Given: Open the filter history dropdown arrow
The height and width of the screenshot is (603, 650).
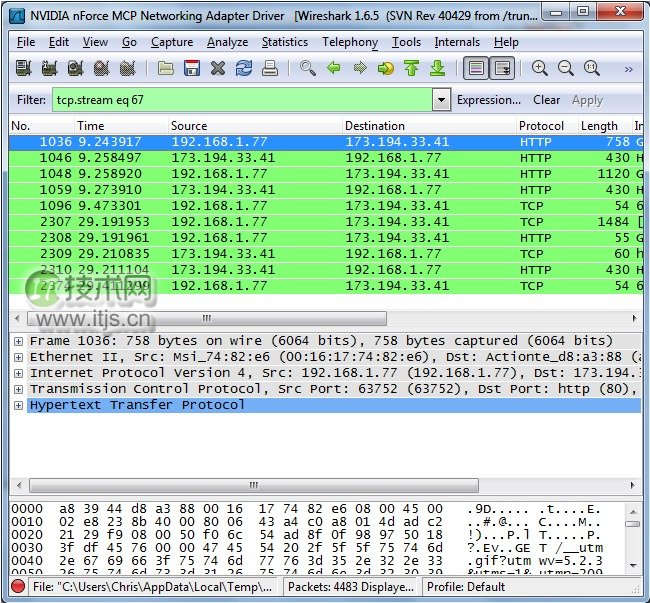Looking at the screenshot, I should (441, 100).
